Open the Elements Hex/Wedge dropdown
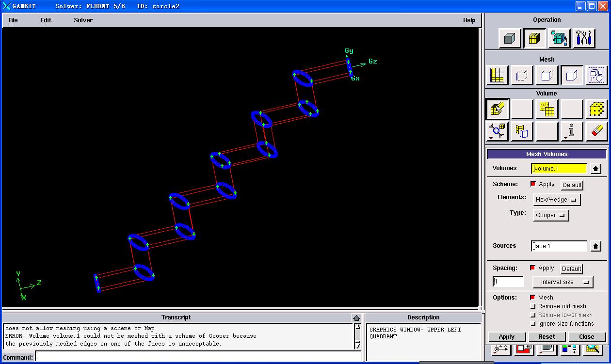611x364 pixels. point(557,200)
